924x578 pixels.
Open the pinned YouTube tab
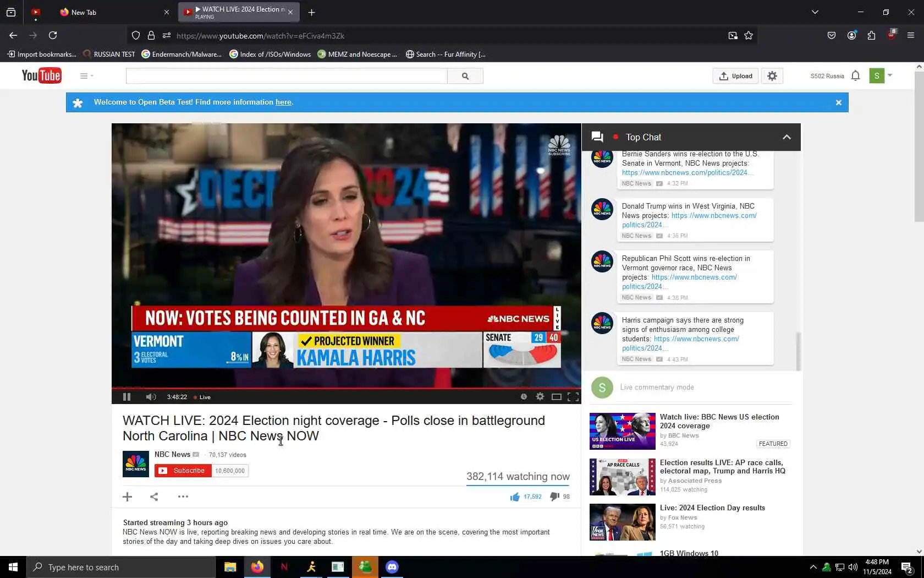coord(36,12)
